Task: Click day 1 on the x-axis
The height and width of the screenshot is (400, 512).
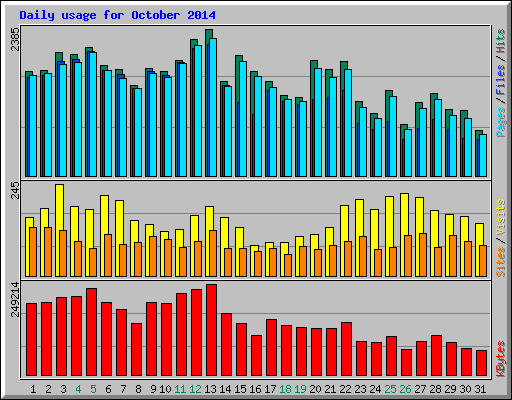Action: click(x=33, y=389)
